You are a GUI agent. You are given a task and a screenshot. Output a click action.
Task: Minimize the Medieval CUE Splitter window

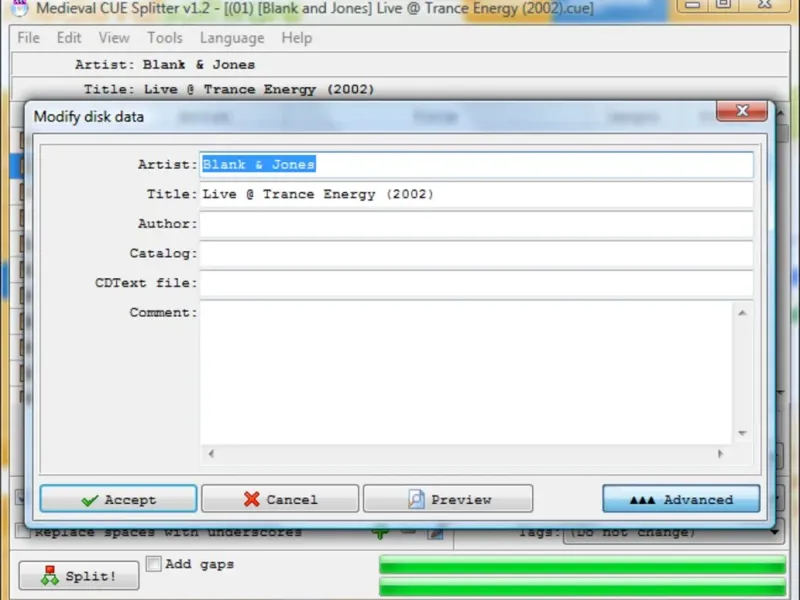click(x=692, y=5)
